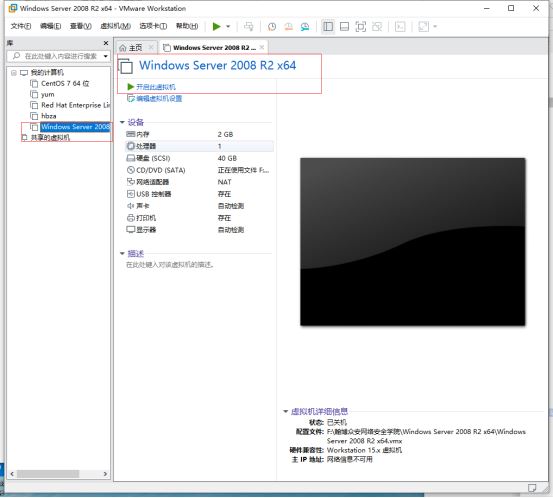Toggle the library sidebar view icon

point(328,26)
